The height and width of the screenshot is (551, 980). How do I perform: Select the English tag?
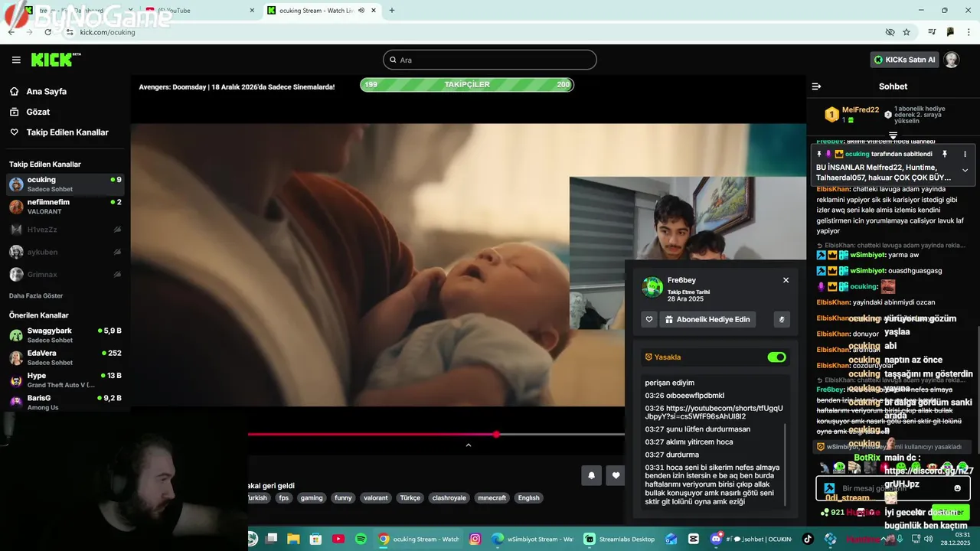tap(529, 497)
